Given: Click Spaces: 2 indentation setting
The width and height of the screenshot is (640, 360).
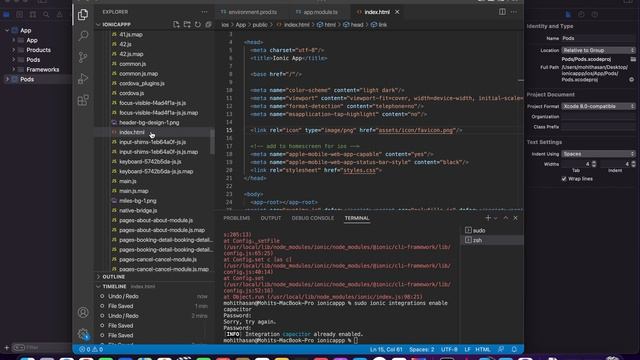Looking at the screenshot, I should (422, 349).
